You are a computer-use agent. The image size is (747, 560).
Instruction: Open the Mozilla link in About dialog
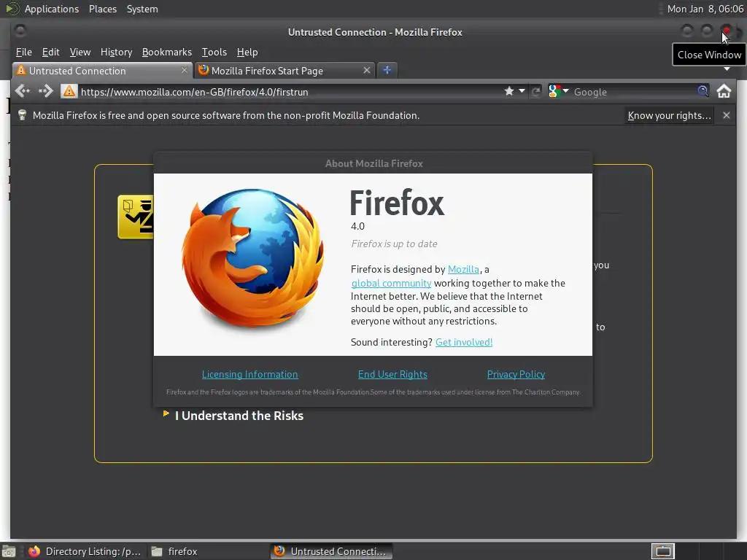click(x=463, y=269)
